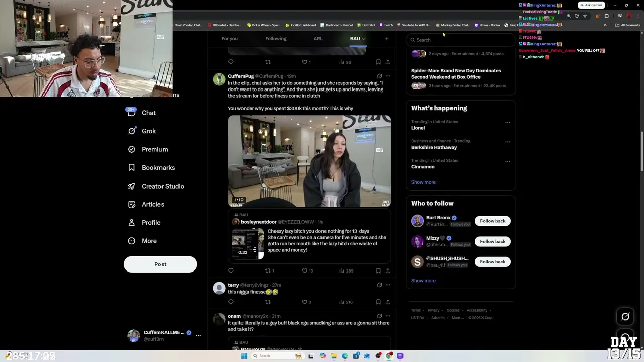Reply to the CuffemPug post
Screen dimensions: 644x362
pyautogui.click(x=231, y=270)
